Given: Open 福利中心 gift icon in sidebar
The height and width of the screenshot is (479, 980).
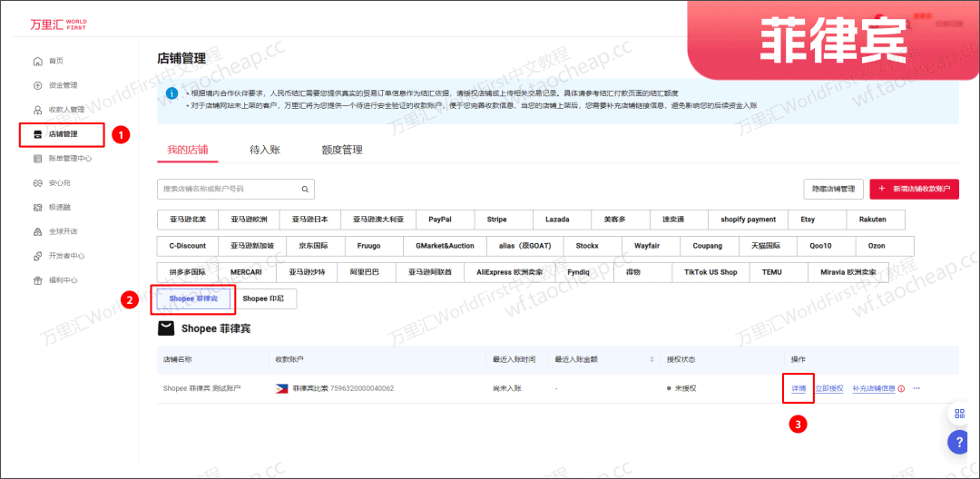Looking at the screenshot, I should click(37, 280).
